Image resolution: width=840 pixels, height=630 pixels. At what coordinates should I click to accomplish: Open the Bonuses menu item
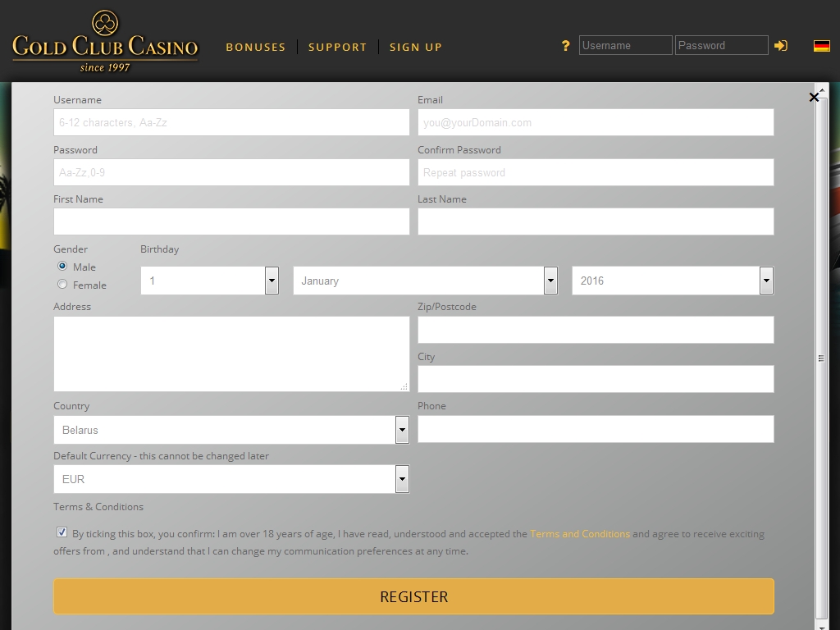(x=256, y=47)
